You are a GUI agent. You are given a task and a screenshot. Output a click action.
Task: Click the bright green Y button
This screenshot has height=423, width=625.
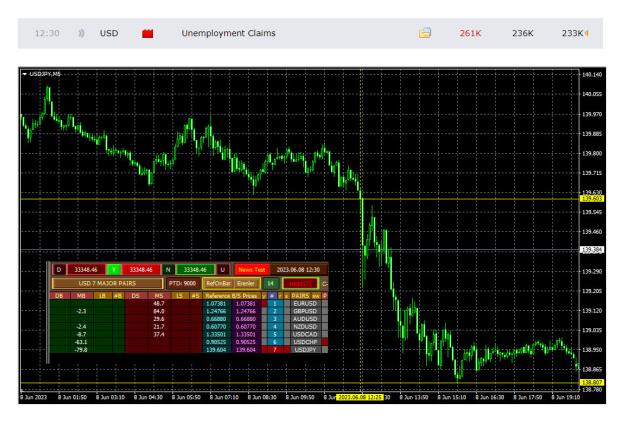(x=114, y=270)
